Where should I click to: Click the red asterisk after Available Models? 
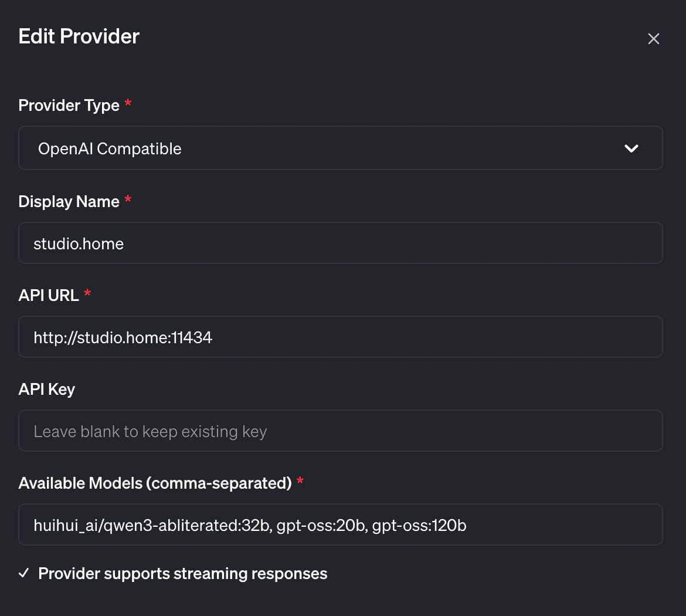300,482
